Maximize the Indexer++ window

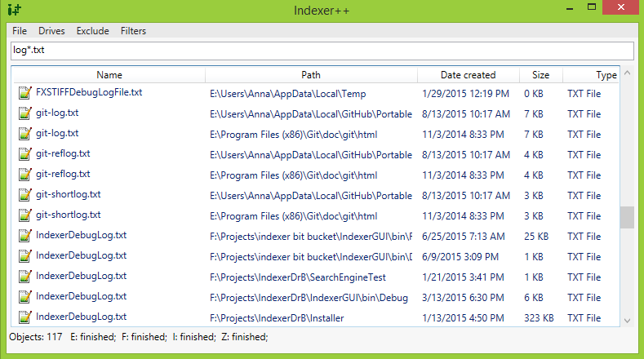pyautogui.click(x=592, y=7)
